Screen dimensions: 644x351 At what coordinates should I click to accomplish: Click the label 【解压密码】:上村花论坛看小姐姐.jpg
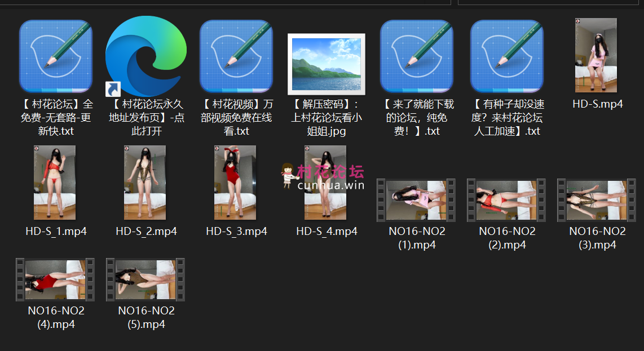point(327,117)
